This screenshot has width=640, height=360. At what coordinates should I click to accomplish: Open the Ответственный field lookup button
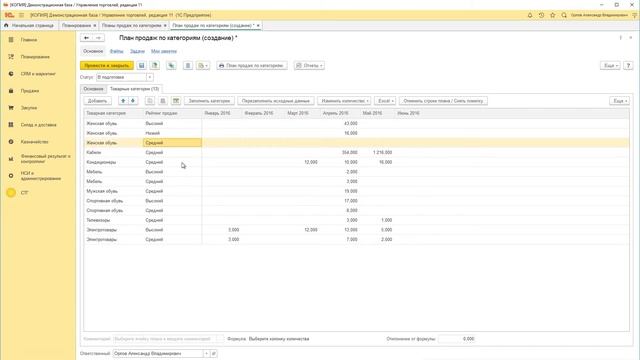coord(213,353)
